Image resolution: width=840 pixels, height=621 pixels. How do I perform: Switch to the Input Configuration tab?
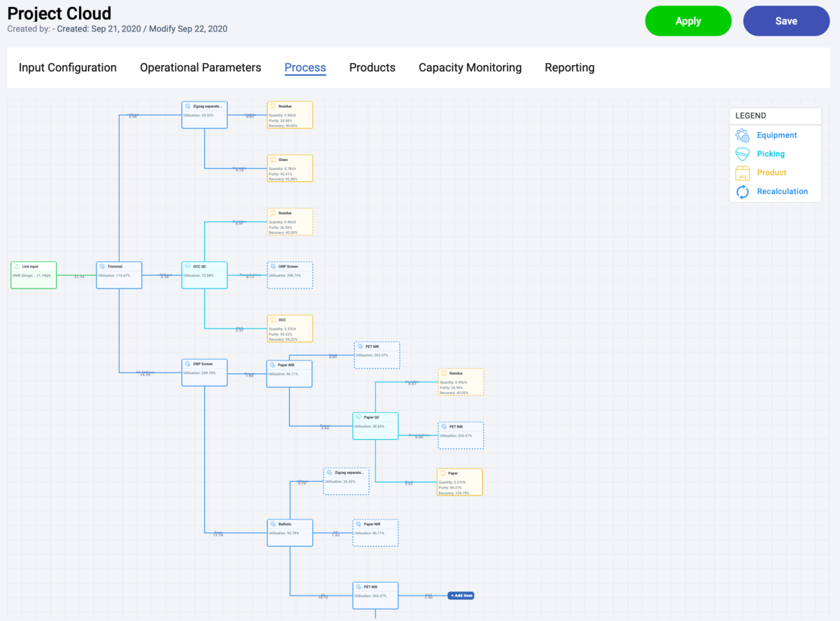pos(68,68)
